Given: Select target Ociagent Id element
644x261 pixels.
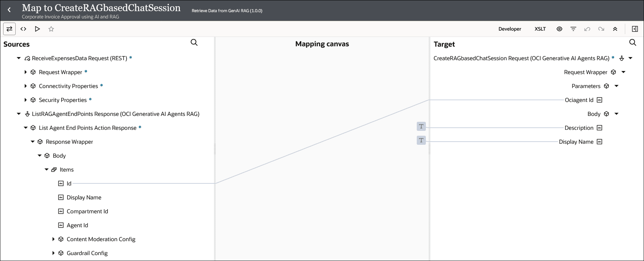Looking at the screenshot, I should (579, 100).
